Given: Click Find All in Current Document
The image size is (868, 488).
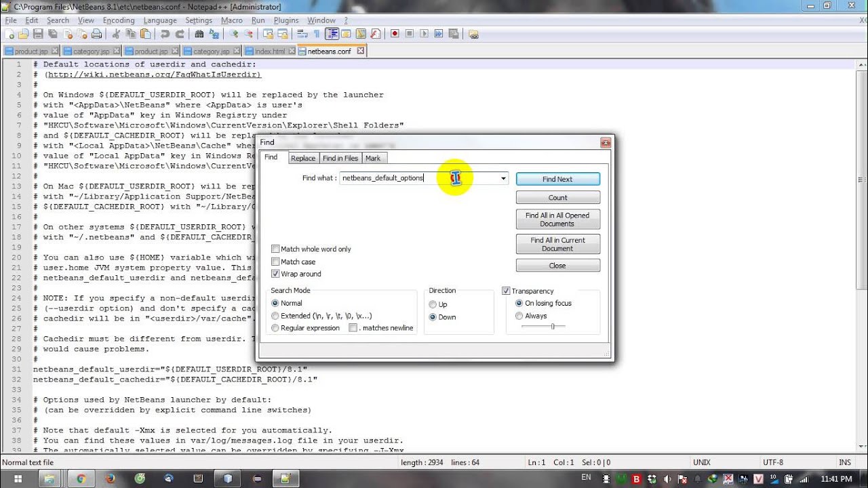Looking at the screenshot, I should (x=558, y=244).
